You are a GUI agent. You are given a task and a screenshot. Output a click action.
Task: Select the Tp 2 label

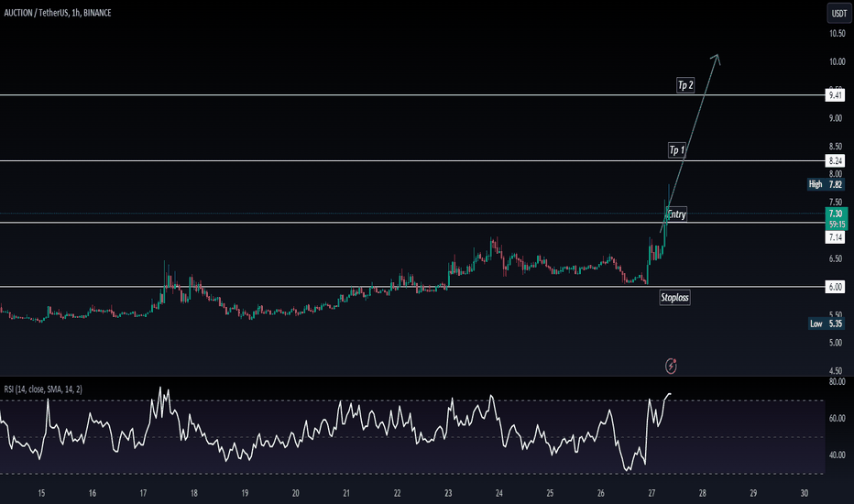tap(685, 85)
